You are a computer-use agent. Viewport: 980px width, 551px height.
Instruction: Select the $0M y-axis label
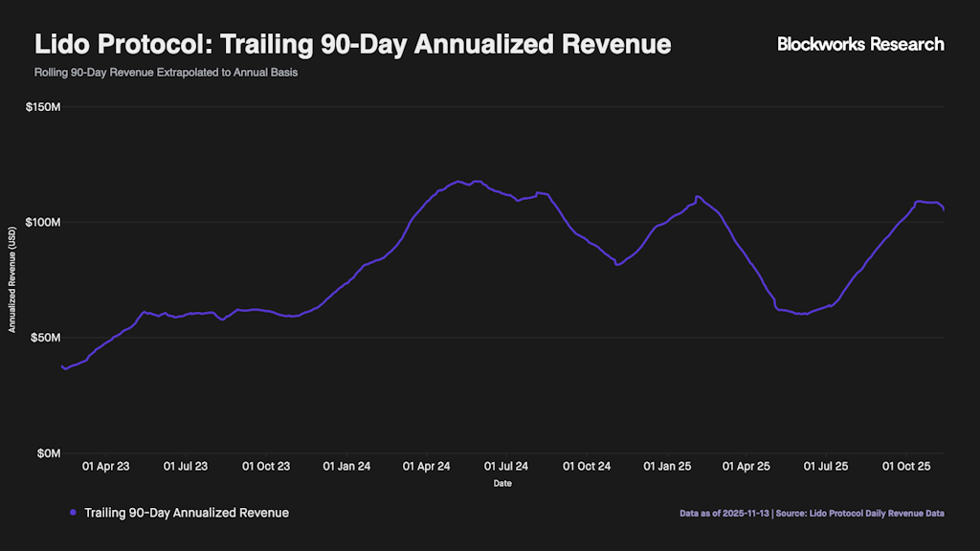coord(48,453)
